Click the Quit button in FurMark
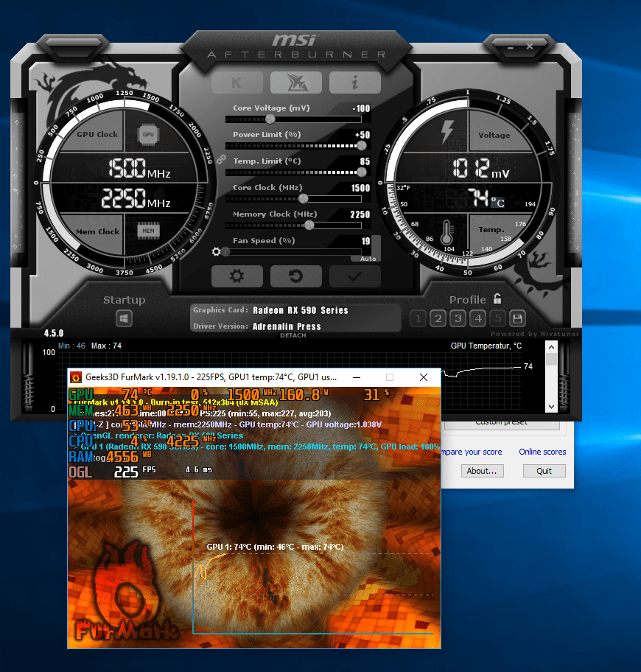Screen dimensions: 641x672 pyautogui.click(x=544, y=471)
